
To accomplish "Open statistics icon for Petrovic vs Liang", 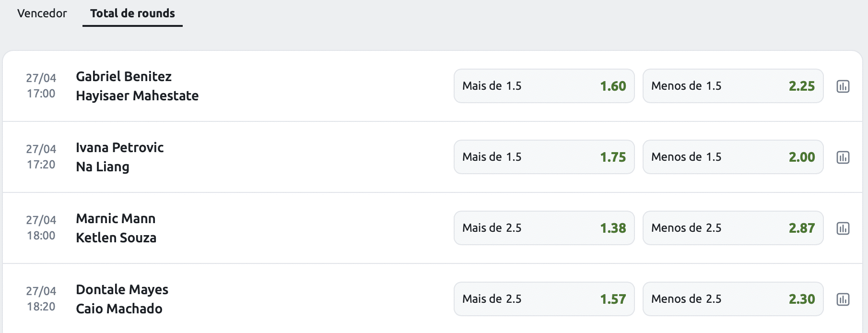I will 843,157.
